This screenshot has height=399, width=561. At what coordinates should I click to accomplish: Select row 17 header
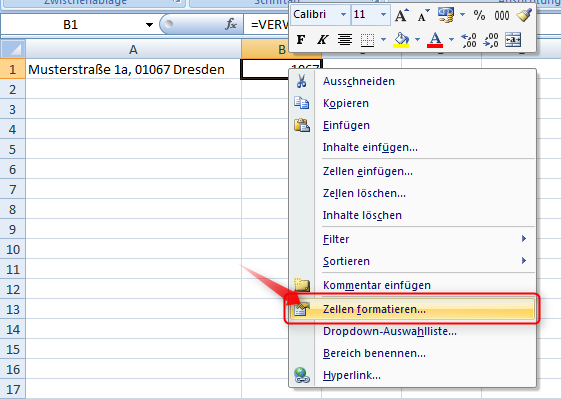tap(13, 389)
